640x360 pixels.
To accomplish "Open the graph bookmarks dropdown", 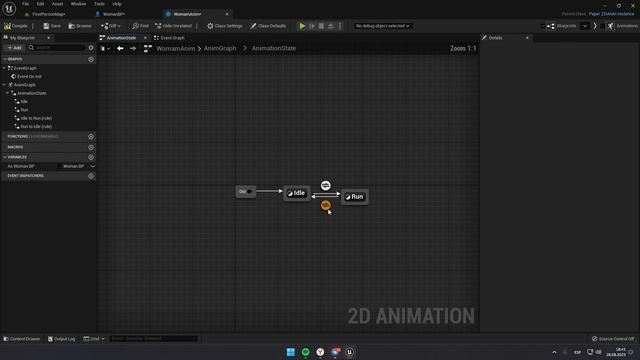I will [x=105, y=48].
